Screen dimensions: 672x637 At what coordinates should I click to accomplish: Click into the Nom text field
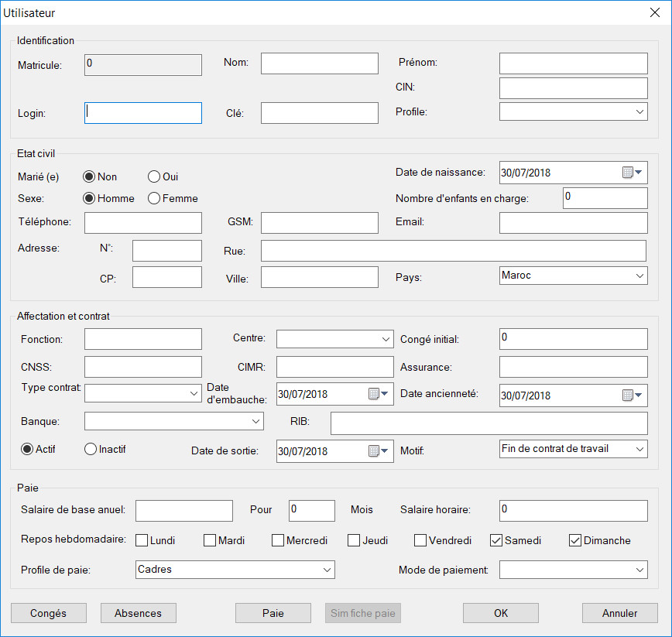319,63
